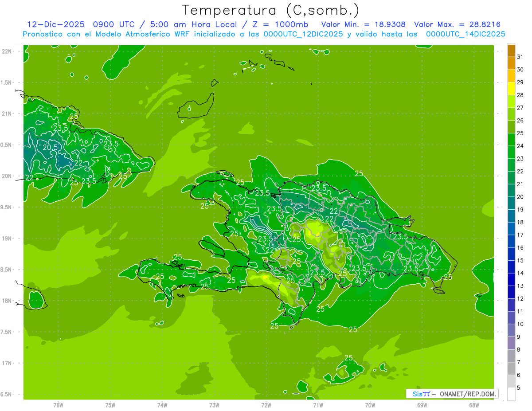Click 'Valor Max. = 28.8216' text
Screen dimensions: 532x411
458,24
